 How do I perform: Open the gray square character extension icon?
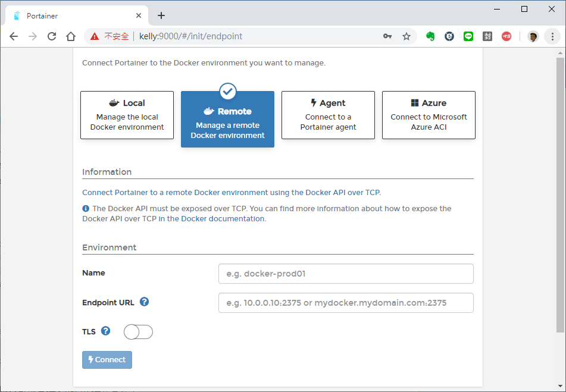pos(487,36)
